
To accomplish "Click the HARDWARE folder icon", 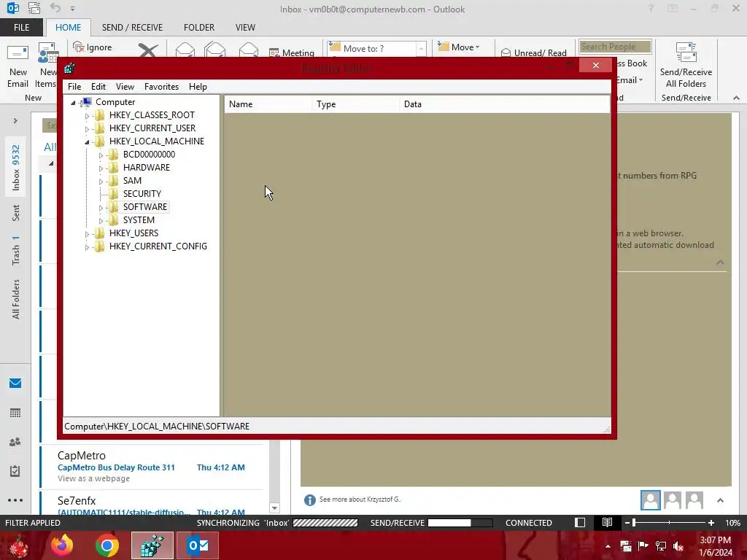I will point(113,167).
